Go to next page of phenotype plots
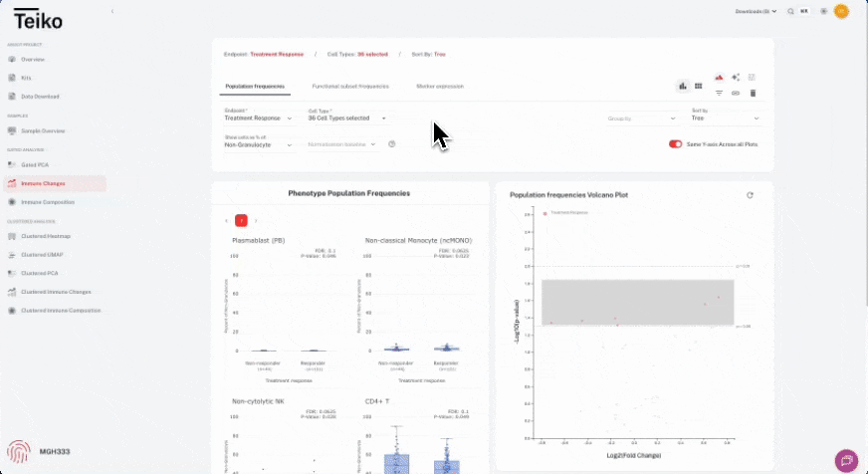 256,221
